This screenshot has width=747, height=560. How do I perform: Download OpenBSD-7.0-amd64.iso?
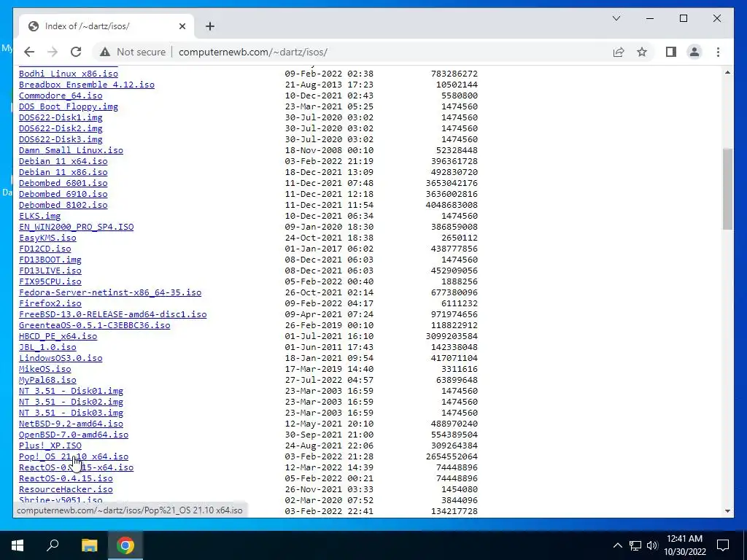[74, 435]
